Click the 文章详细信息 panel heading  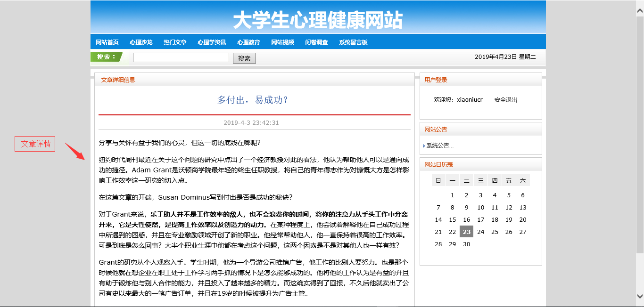[118, 80]
